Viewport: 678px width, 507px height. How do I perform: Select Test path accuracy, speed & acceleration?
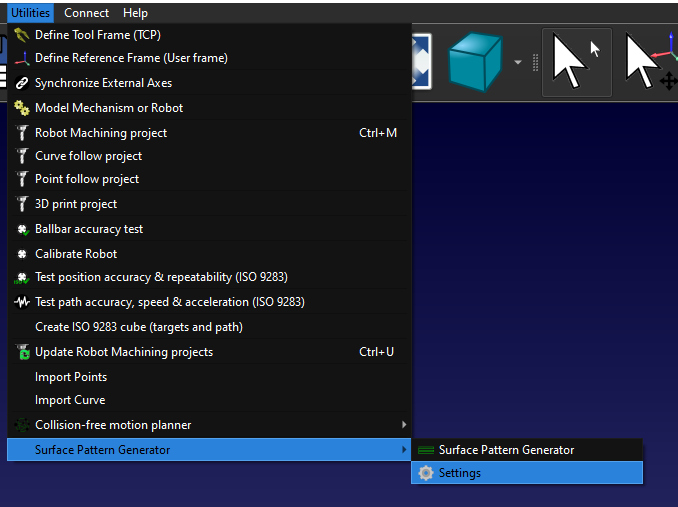[209, 302]
